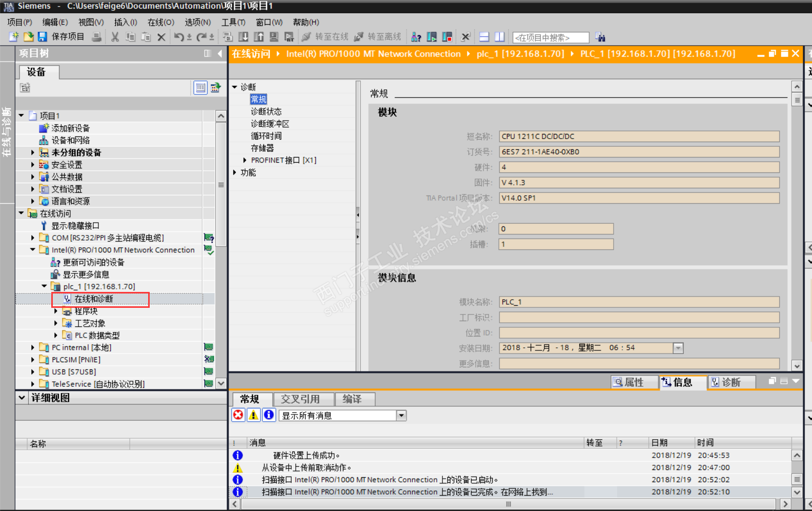Open the installation date dropdown arrow

[x=678, y=348]
